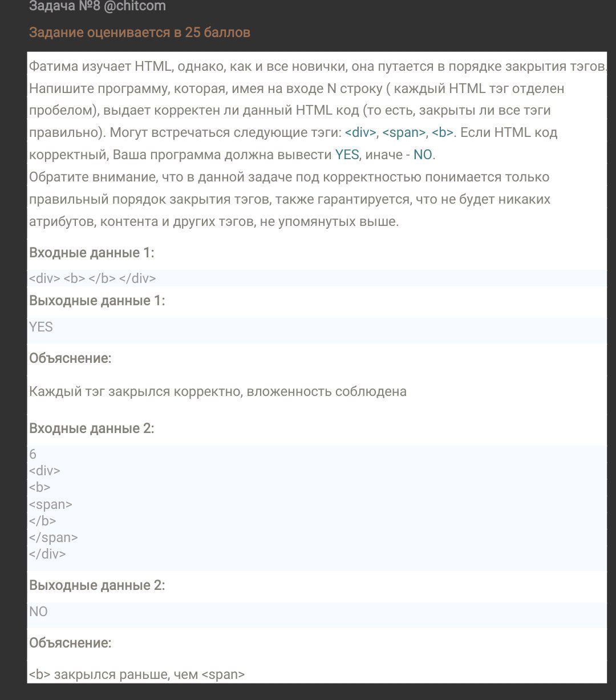Click the 'Задание оценивается в 25 баллов' heading
Screen dimensions: 616x700
point(140,33)
